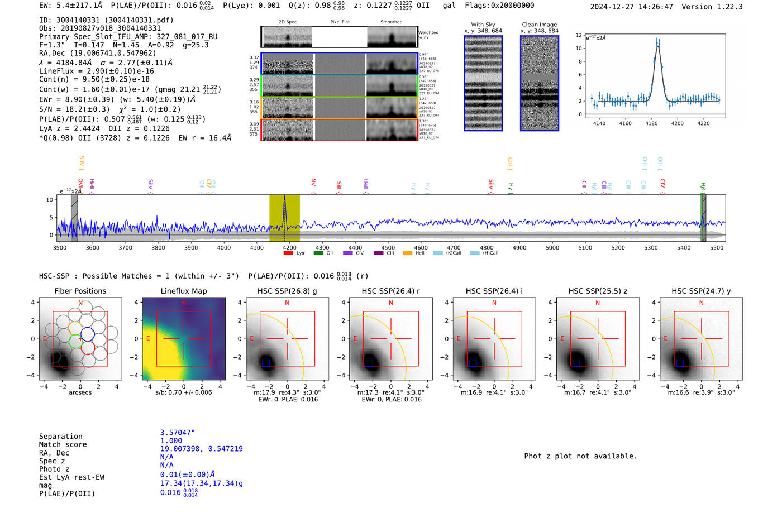Click the orange HeII legend swatch
Screen dimensions: 782x532
(x=408, y=253)
